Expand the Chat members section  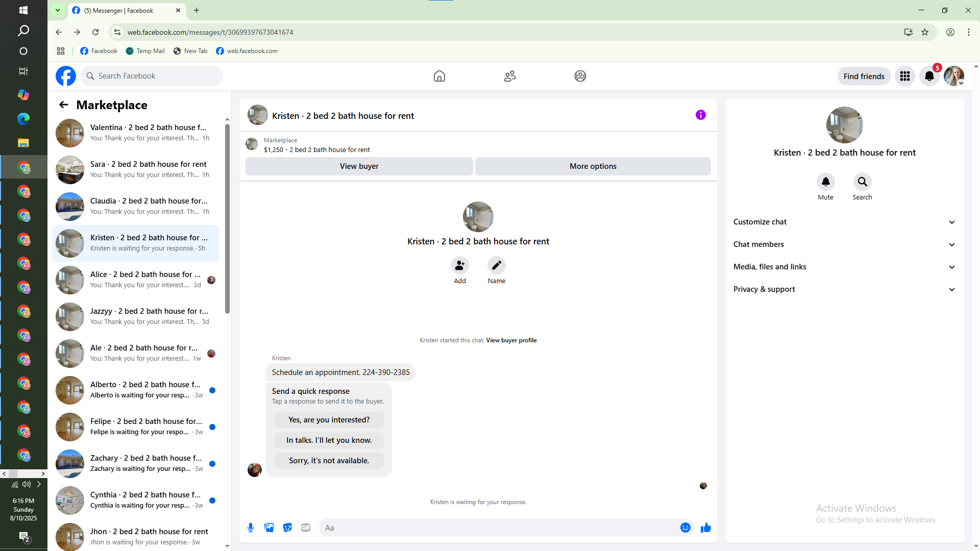coord(844,244)
